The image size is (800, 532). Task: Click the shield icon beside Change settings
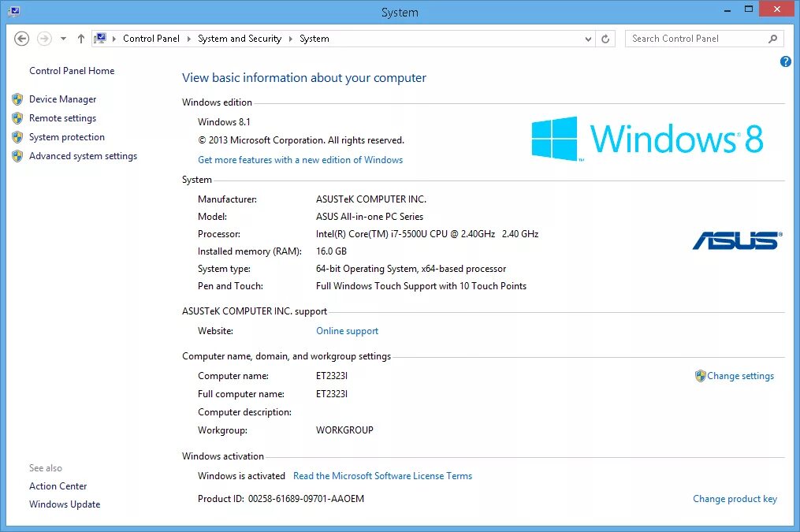pos(701,376)
